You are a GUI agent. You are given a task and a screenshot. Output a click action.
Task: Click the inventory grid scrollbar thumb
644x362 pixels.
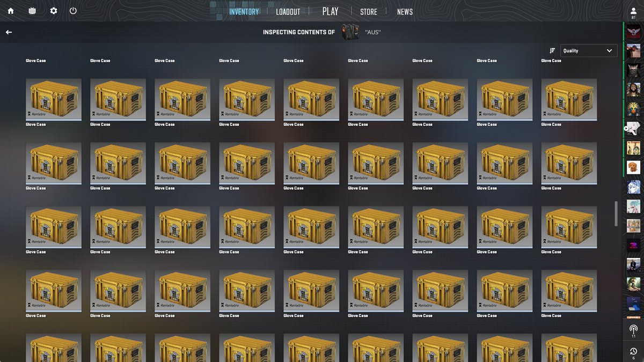click(616, 213)
